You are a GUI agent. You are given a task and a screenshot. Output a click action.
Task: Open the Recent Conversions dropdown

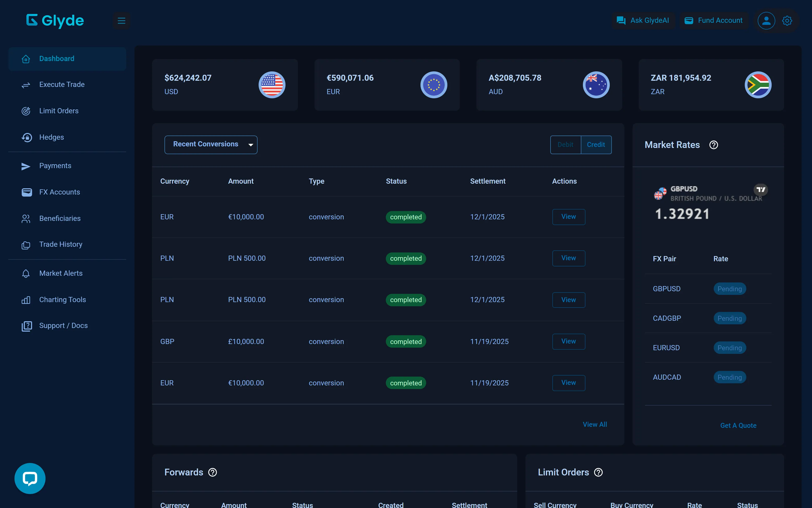210,145
